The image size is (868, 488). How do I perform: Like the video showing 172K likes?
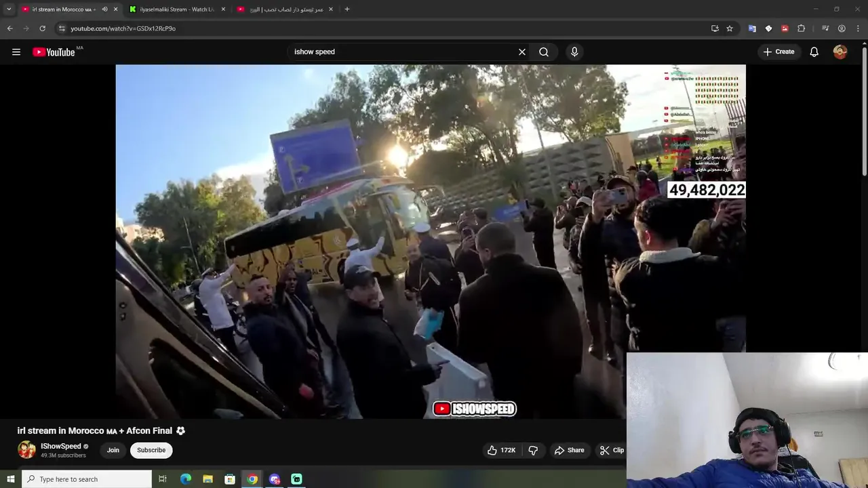501,450
